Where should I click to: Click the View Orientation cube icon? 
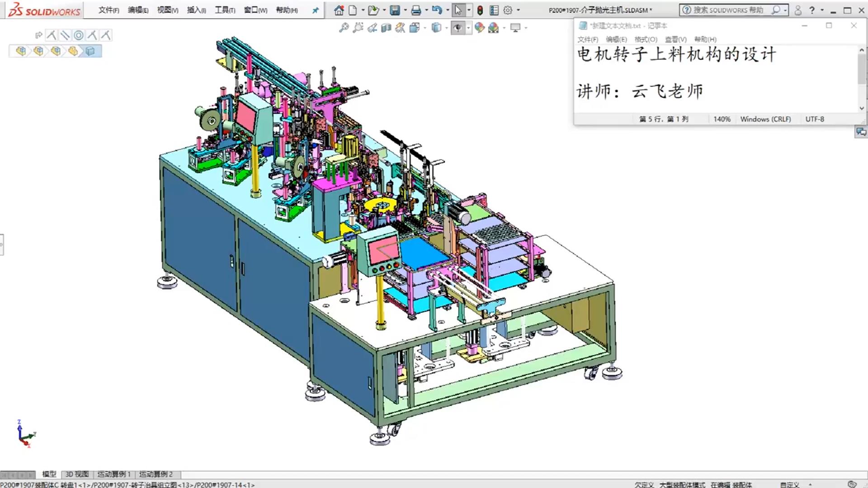pyautogui.click(x=415, y=28)
